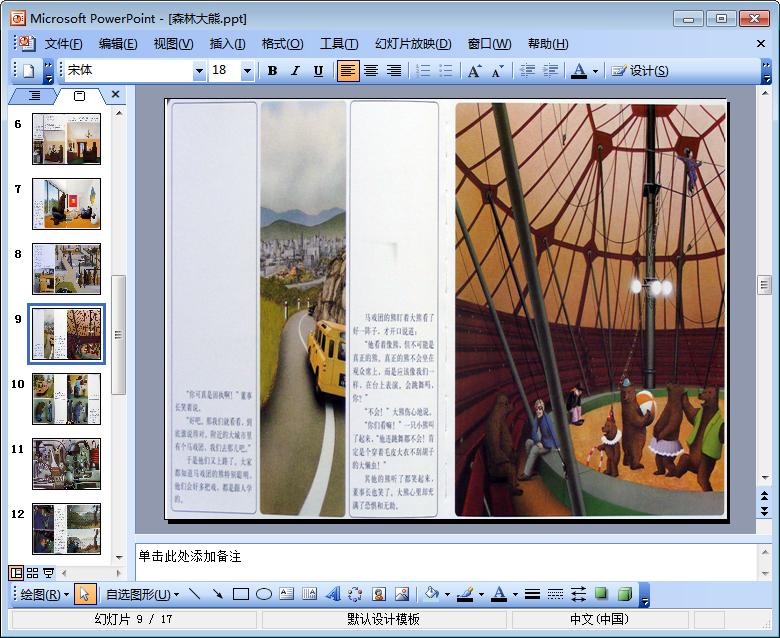Insert a vertical text box

tap(309, 594)
